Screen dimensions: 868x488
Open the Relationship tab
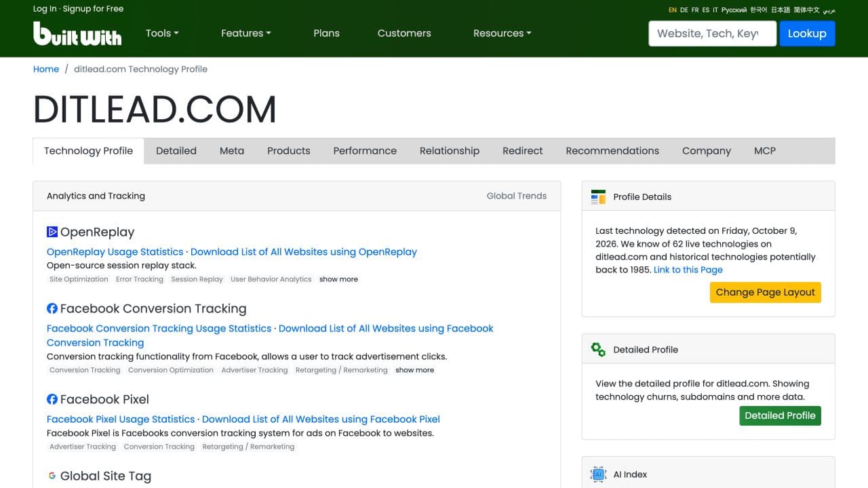pyautogui.click(x=450, y=151)
